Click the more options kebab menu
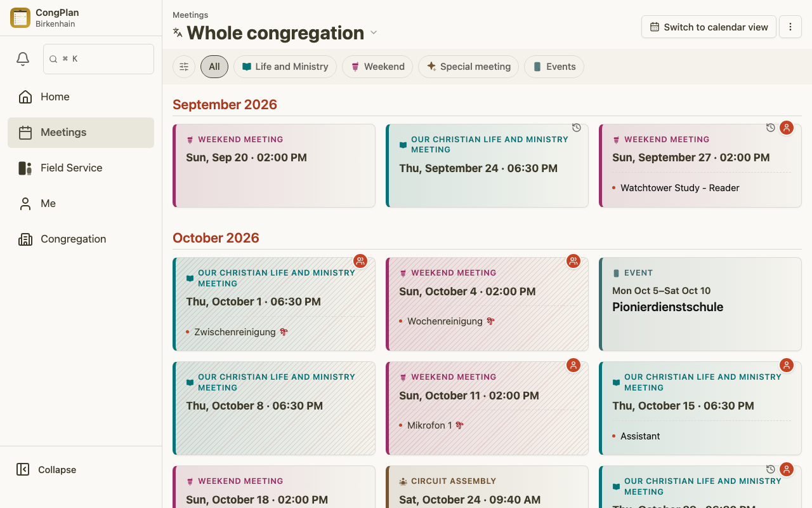The width and height of the screenshot is (812, 508). click(790, 27)
